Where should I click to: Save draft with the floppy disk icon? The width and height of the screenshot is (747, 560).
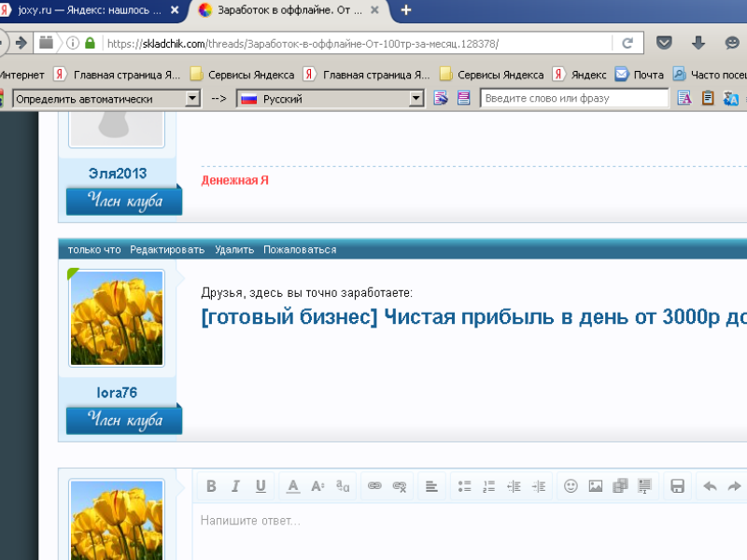pyautogui.click(x=678, y=486)
